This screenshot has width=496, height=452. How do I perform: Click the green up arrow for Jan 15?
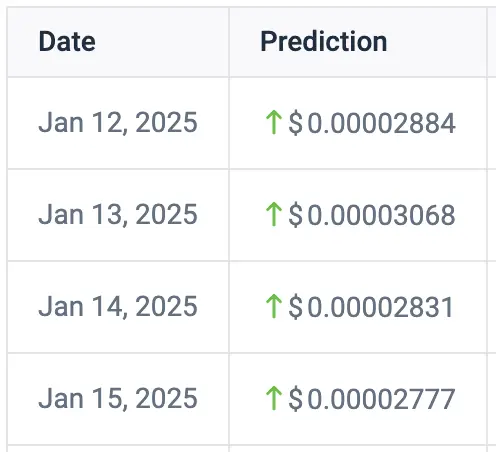point(274,398)
